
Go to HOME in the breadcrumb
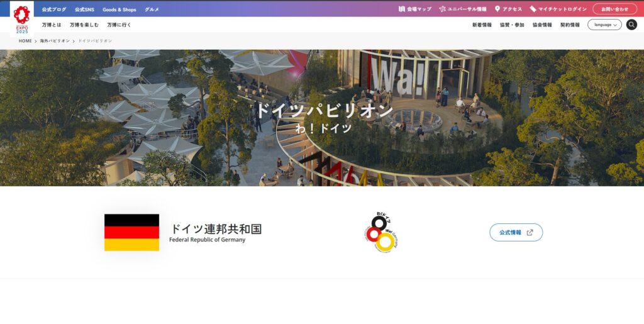click(x=25, y=41)
